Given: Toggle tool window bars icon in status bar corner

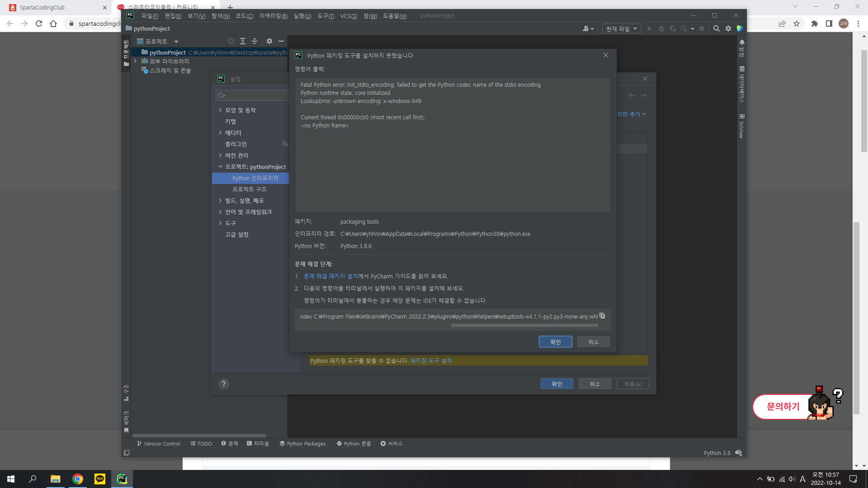Looking at the screenshot, I should (127, 453).
